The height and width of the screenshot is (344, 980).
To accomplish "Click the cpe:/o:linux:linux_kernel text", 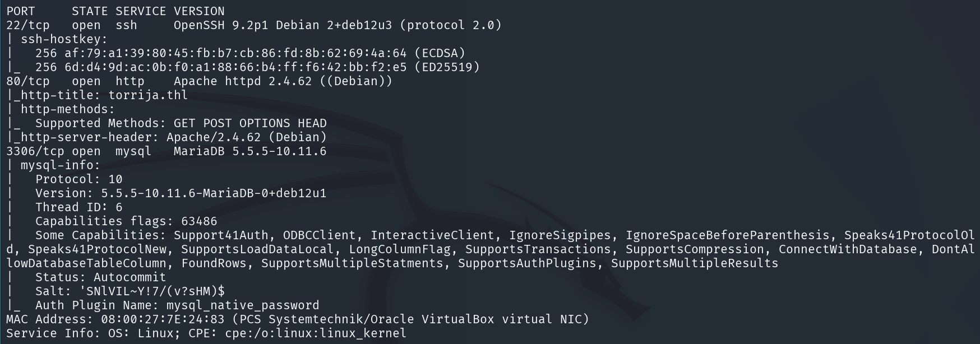I will coord(316,333).
